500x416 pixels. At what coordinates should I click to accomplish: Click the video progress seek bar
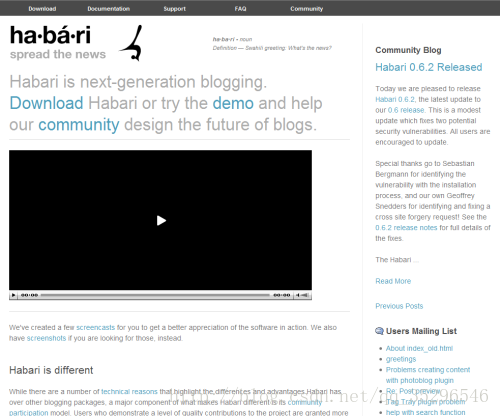[x=155, y=295]
